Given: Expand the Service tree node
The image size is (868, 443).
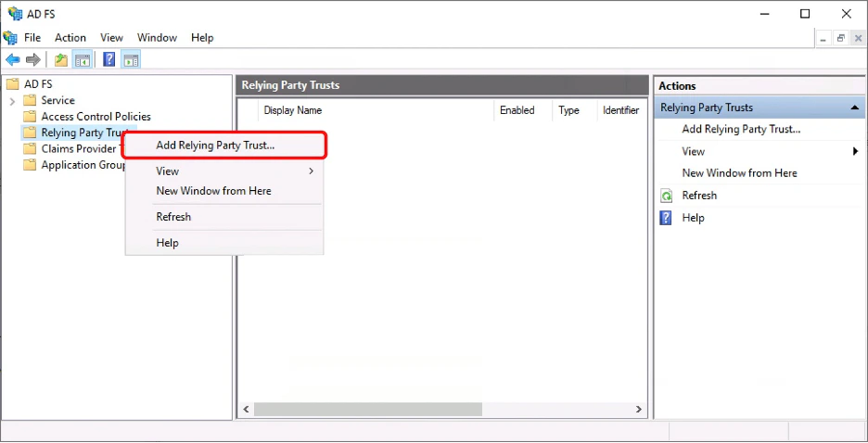Looking at the screenshot, I should (x=13, y=101).
